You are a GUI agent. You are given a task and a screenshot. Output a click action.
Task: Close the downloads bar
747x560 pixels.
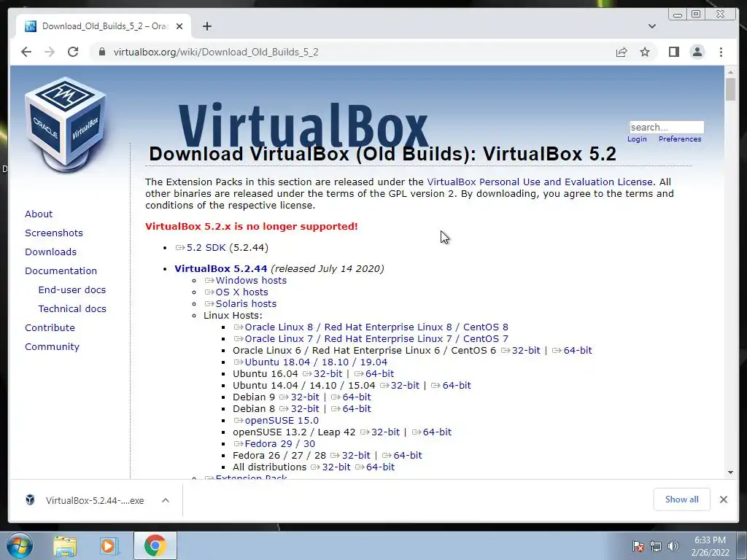tap(724, 499)
